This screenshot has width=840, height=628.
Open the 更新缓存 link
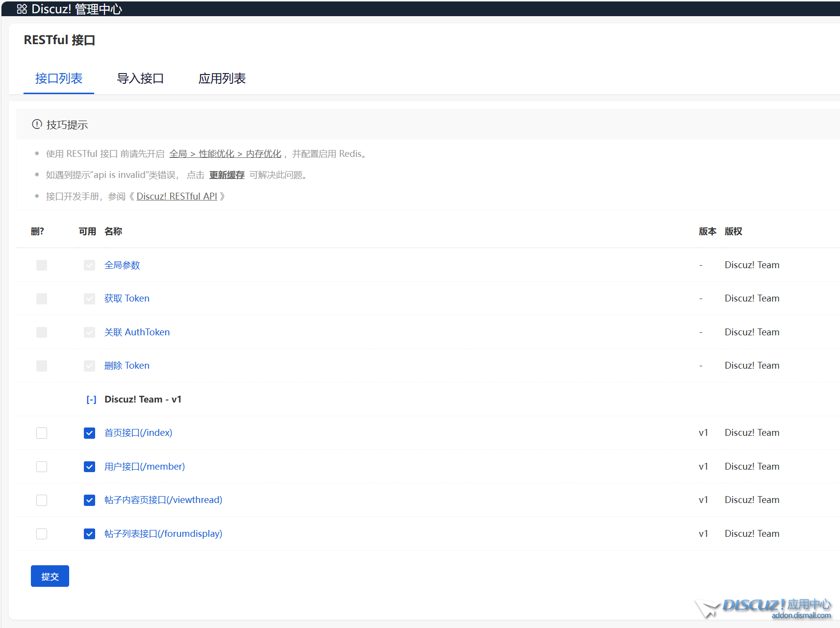227,175
